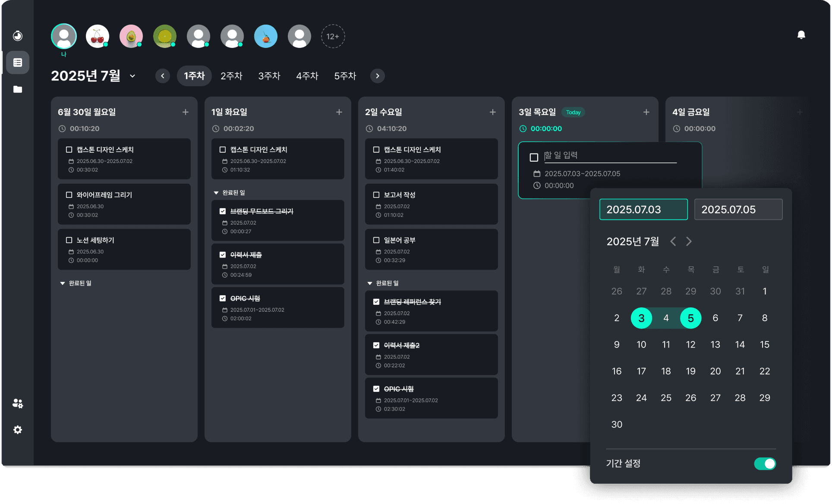This screenshot has width=832, height=504.
Task: Click the end date field 2025.07.05
Action: click(738, 210)
